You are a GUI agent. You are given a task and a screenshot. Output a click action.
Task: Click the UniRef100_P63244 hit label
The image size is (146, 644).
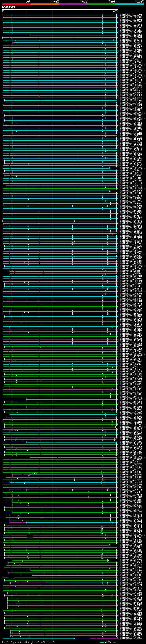point(131,80)
